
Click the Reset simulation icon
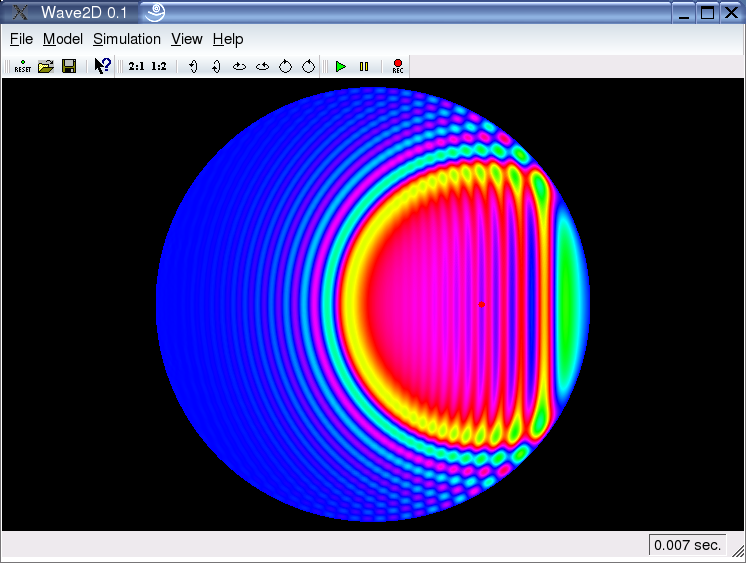click(x=22, y=67)
